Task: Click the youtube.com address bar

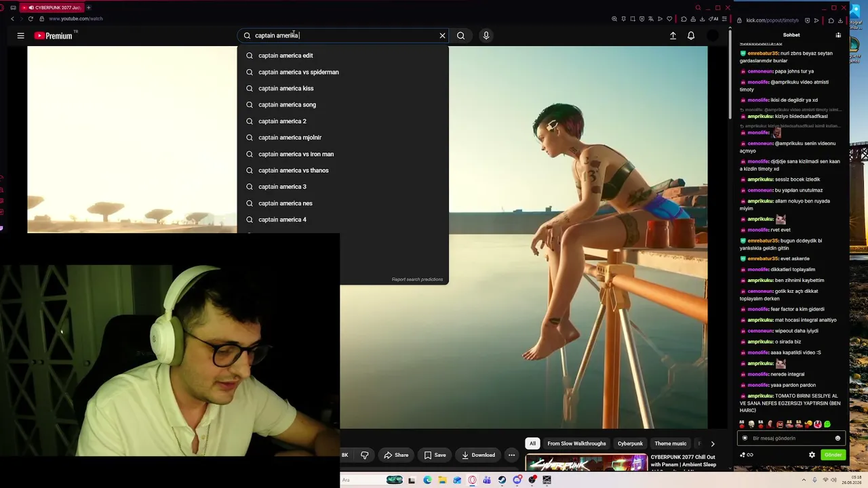Action: click(x=75, y=19)
